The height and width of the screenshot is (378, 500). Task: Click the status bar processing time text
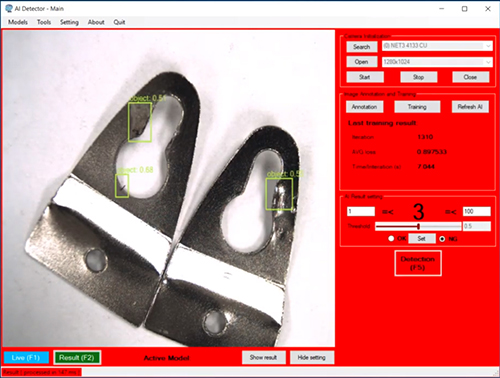[x=41, y=372]
